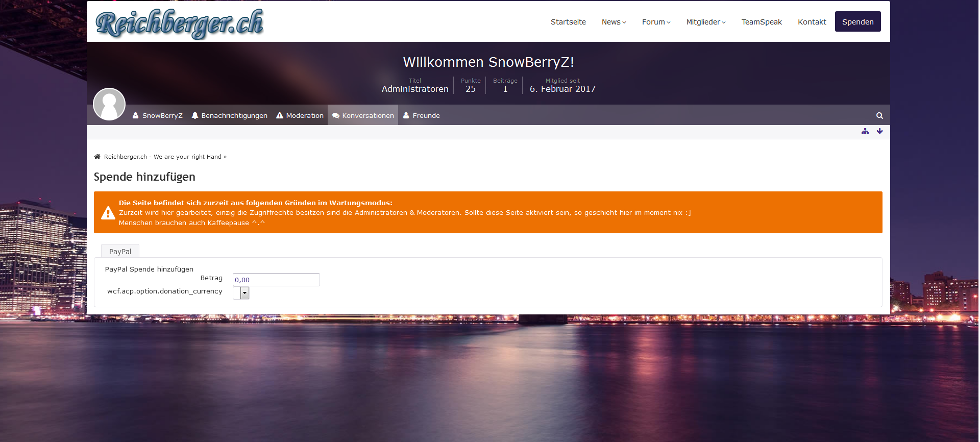Image resolution: width=980 pixels, height=442 pixels.
Task: Click the Reichberger.ch logo
Action: [179, 23]
